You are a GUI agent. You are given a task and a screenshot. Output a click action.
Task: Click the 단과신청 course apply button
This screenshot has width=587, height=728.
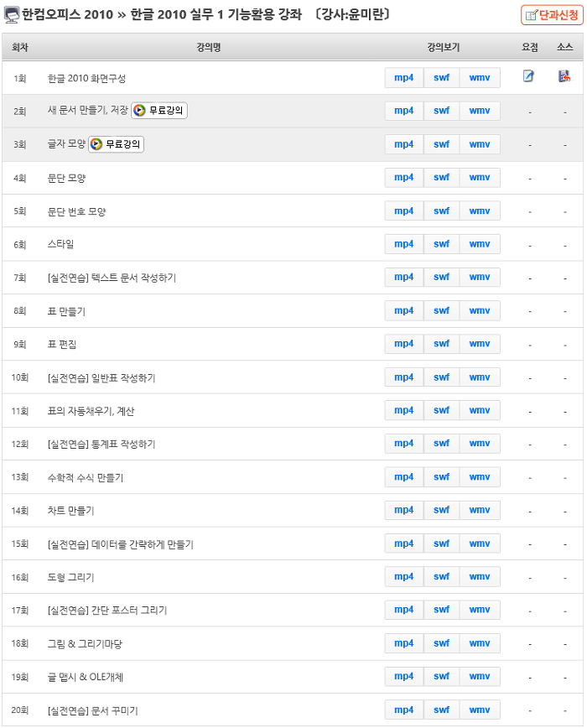tap(552, 15)
